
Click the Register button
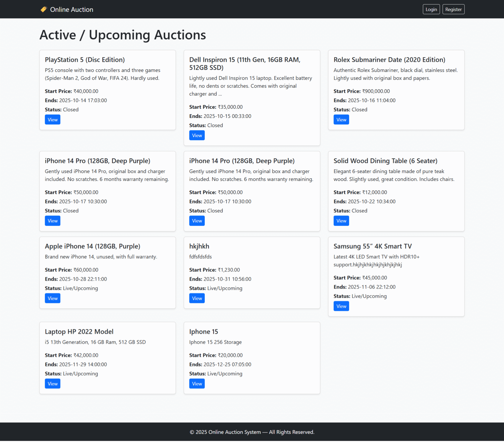453,9
